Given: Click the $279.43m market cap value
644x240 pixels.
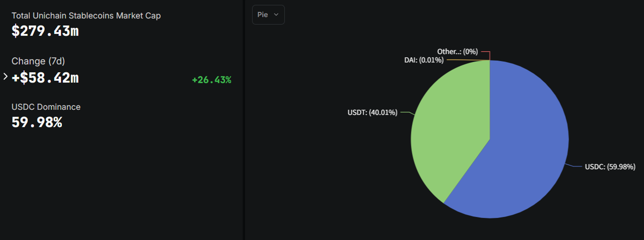Looking at the screenshot, I should tap(45, 31).
